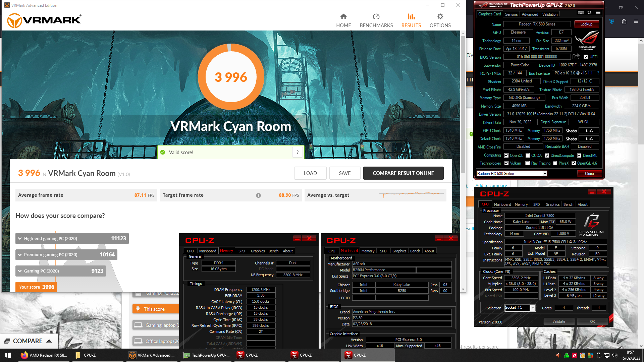Refresh GPU-Z data with refresh icon
The height and width of the screenshot is (362, 644).
(x=589, y=12)
